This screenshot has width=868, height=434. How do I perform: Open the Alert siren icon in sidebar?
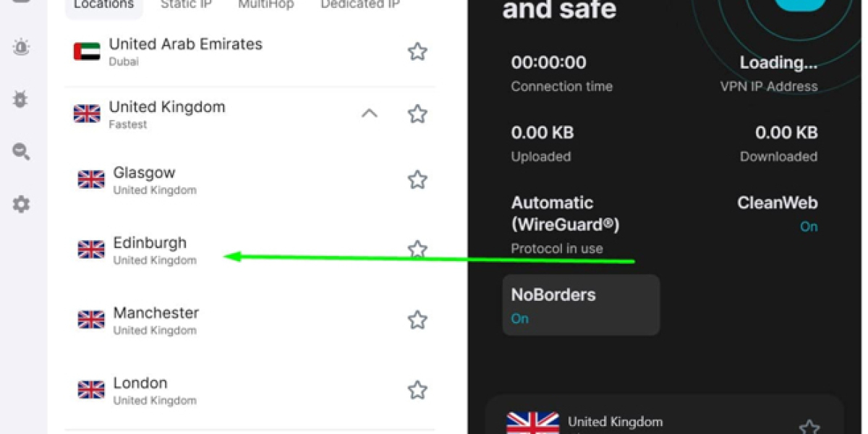21,48
